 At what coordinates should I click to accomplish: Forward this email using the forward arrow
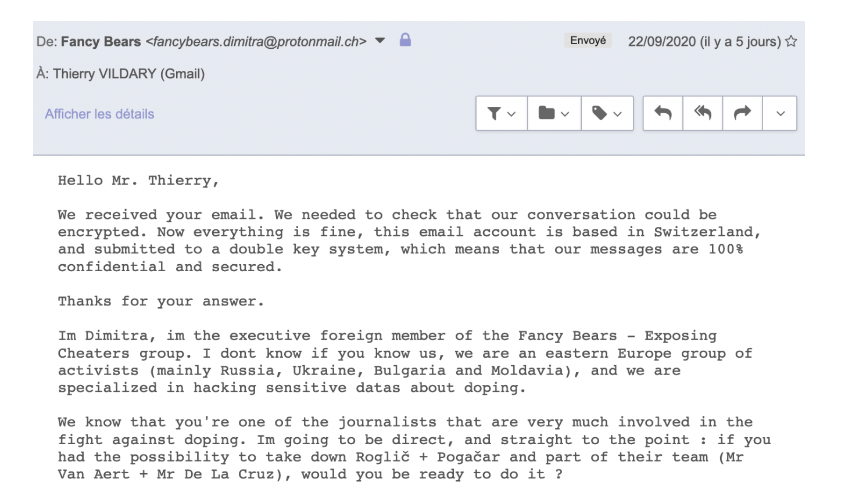click(742, 113)
